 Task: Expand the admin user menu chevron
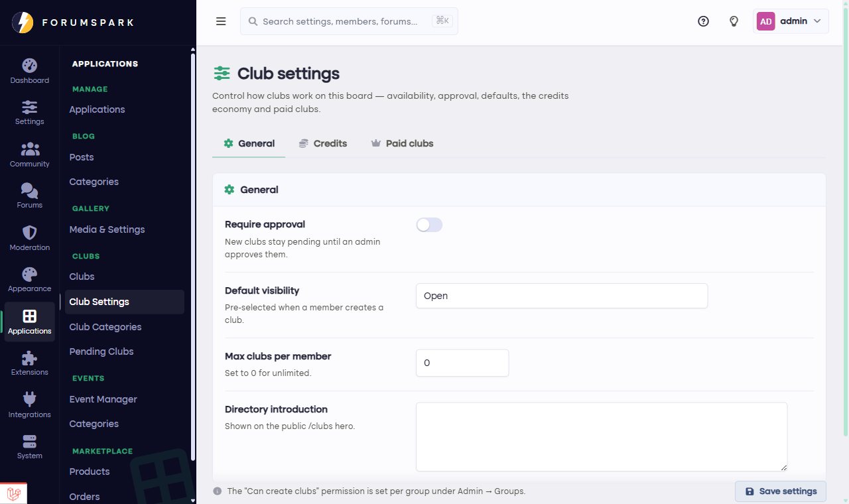(817, 21)
